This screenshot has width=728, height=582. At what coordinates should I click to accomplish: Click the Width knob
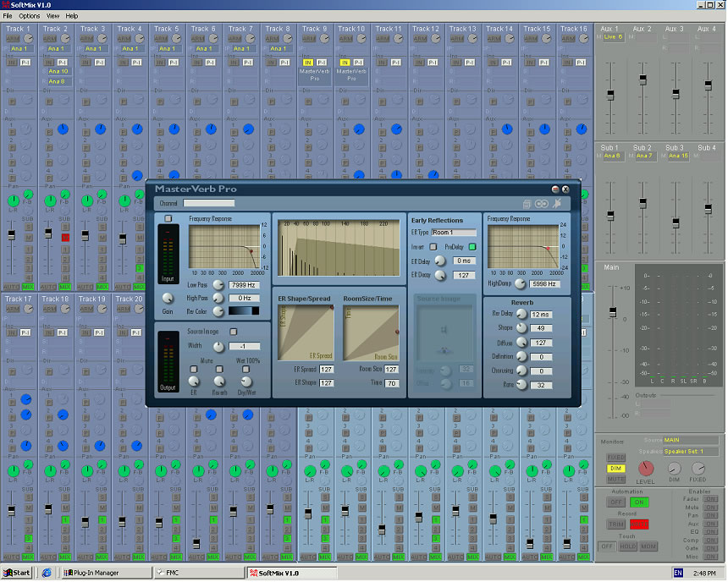(218, 346)
